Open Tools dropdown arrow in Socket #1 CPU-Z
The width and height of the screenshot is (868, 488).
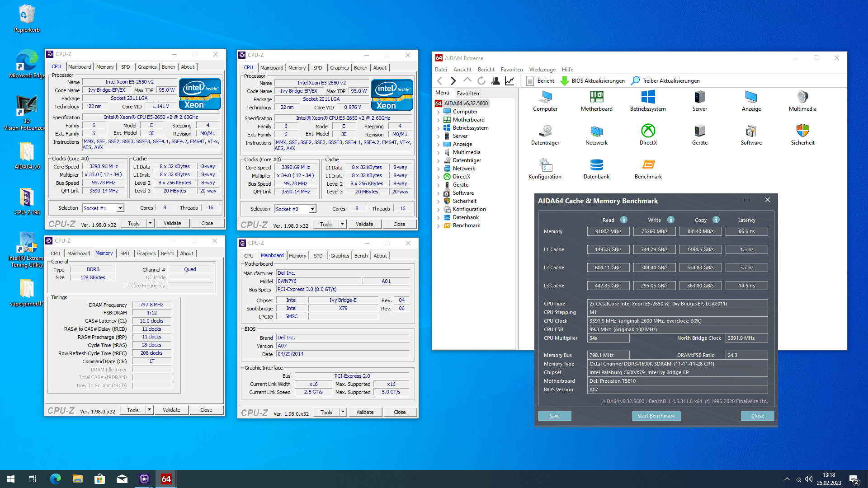(150, 223)
